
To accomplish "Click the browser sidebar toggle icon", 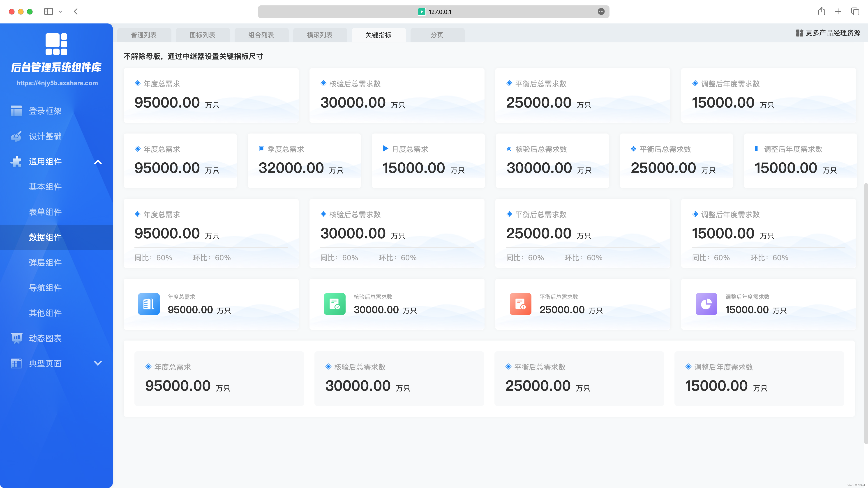I will coord(48,12).
